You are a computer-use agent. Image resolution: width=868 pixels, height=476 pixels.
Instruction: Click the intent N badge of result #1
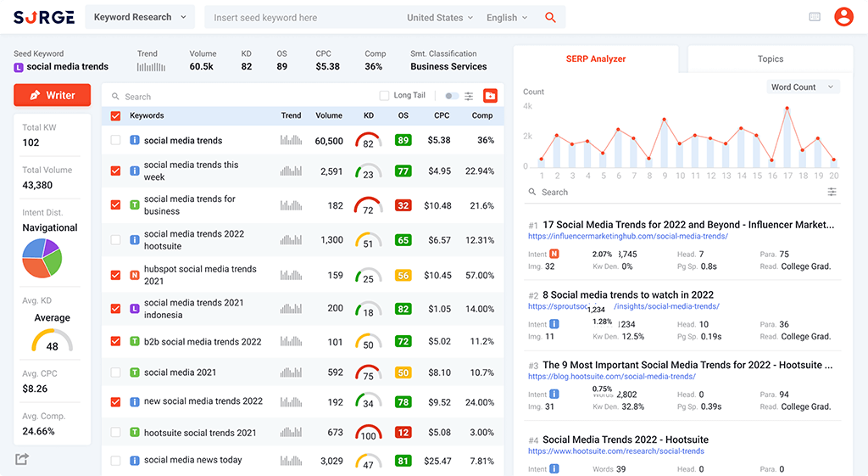(554, 254)
